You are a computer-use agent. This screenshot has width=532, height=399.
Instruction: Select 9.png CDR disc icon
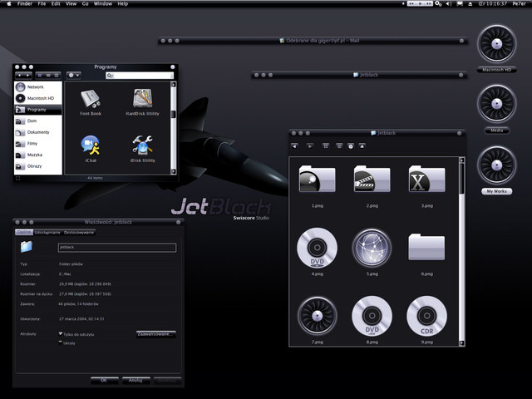pos(426,316)
